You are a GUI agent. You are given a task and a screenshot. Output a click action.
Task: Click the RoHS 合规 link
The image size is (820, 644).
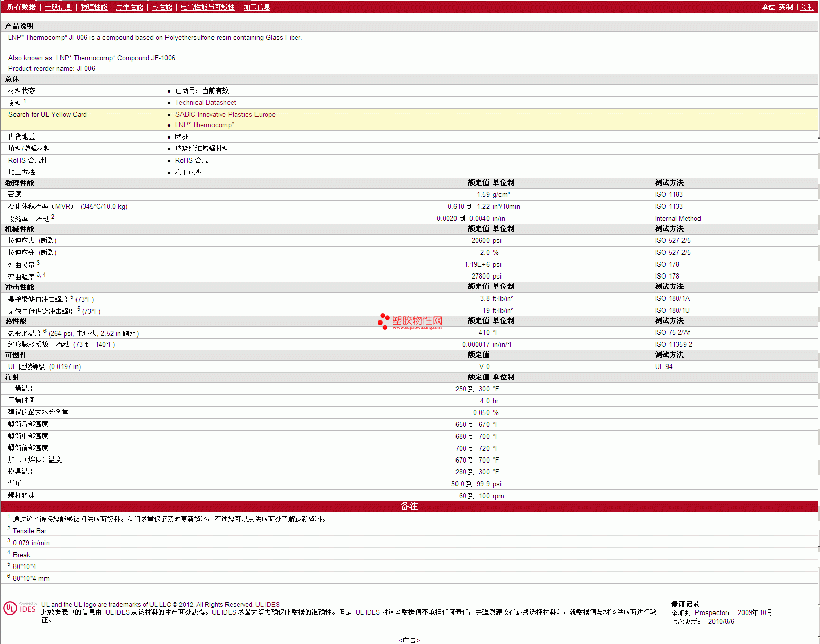[191, 160]
